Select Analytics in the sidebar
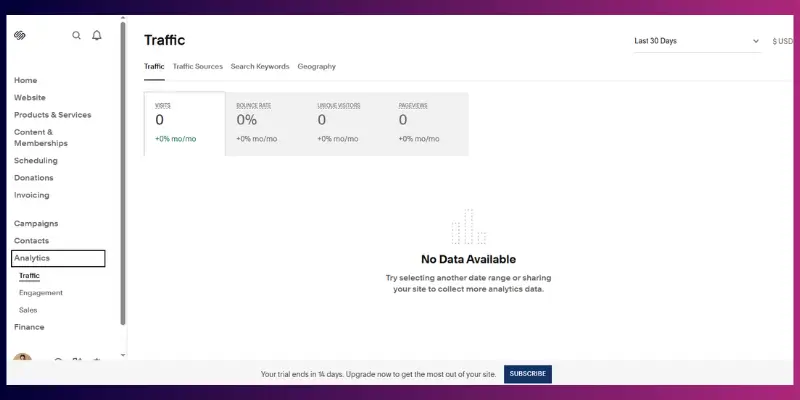 [58, 258]
